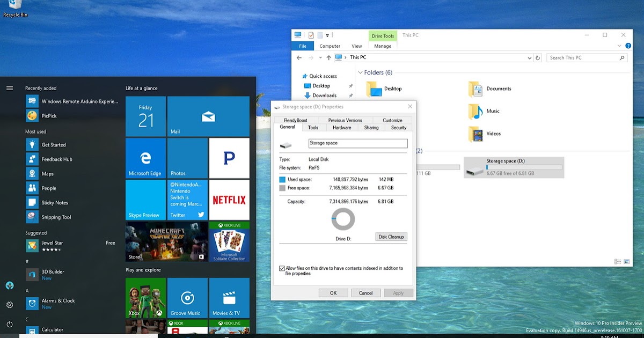
Task: Open Get Started in Most used
Action: (73, 145)
